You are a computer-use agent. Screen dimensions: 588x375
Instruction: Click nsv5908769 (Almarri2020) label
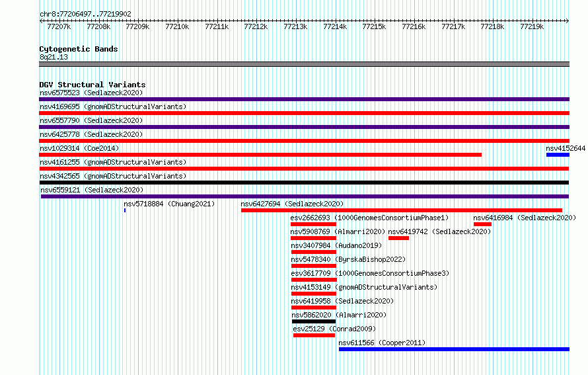click(x=338, y=231)
